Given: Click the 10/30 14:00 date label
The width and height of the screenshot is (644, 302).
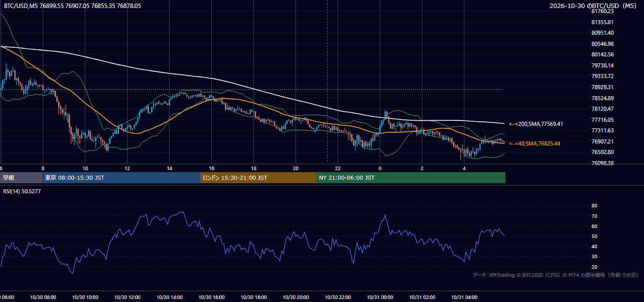Looking at the screenshot, I should point(169,297).
